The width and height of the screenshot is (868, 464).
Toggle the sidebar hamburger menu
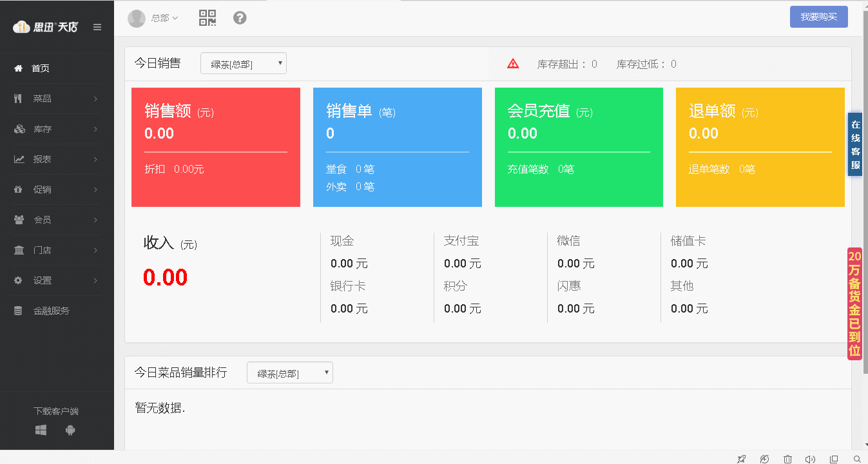[x=97, y=27]
